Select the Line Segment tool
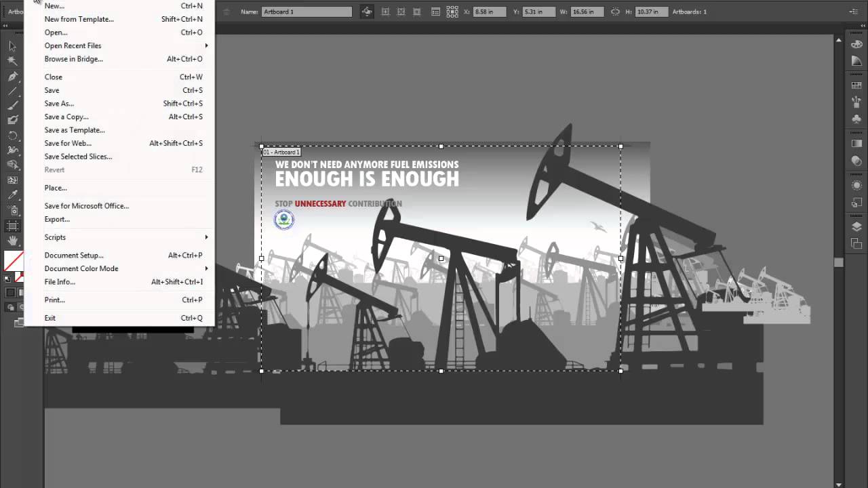 pos(12,91)
